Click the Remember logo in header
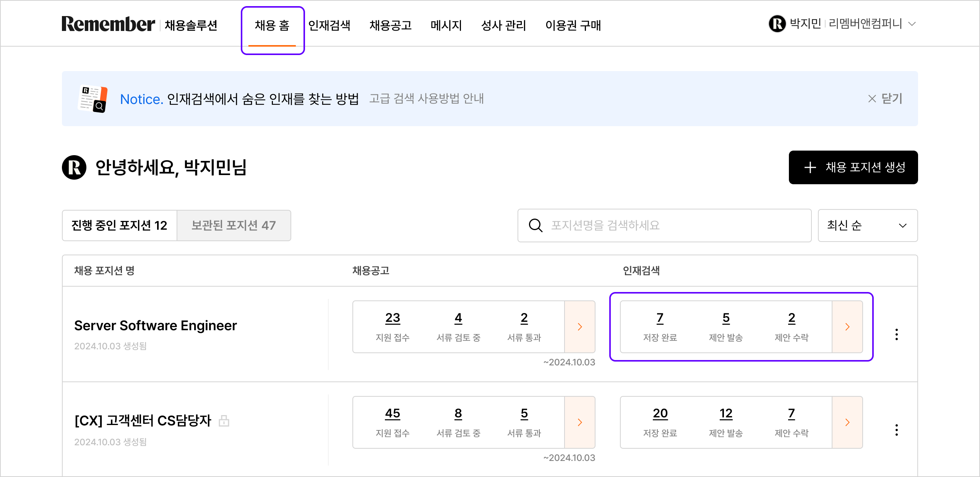The image size is (980, 477). coord(108,24)
